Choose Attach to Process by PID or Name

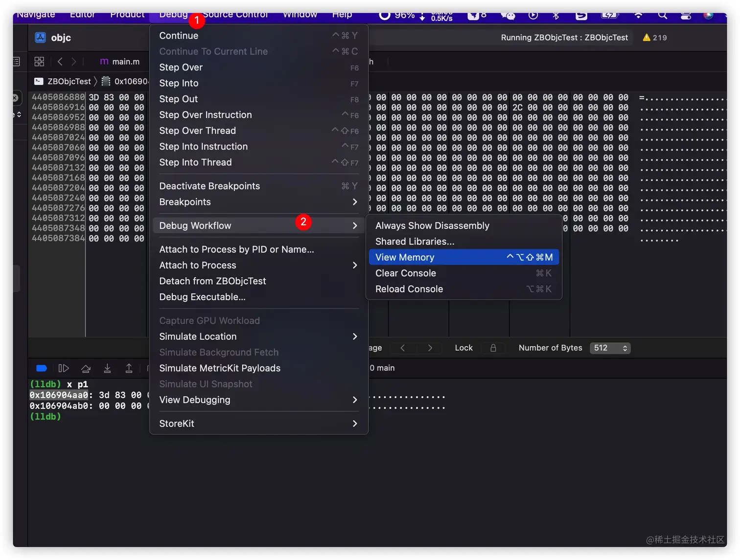(x=259, y=249)
